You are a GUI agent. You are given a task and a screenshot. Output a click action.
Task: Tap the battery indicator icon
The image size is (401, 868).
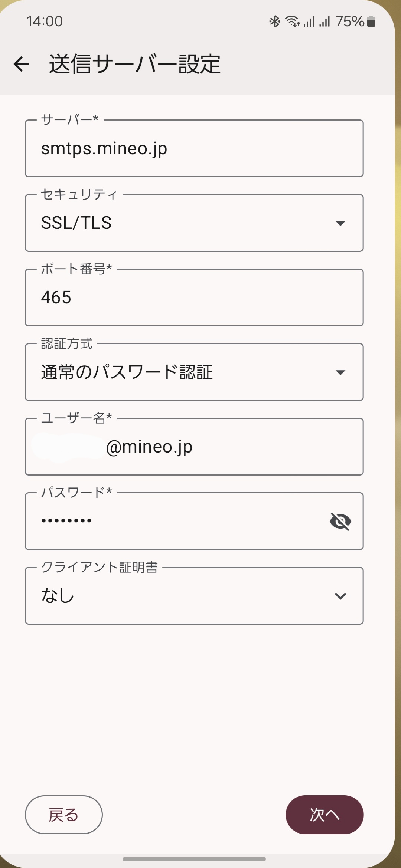(371, 22)
